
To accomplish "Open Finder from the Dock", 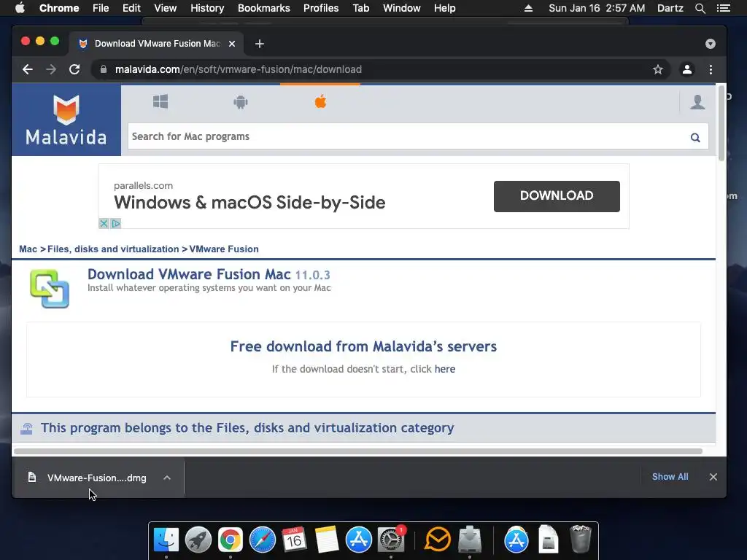I will [x=166, y=540].
